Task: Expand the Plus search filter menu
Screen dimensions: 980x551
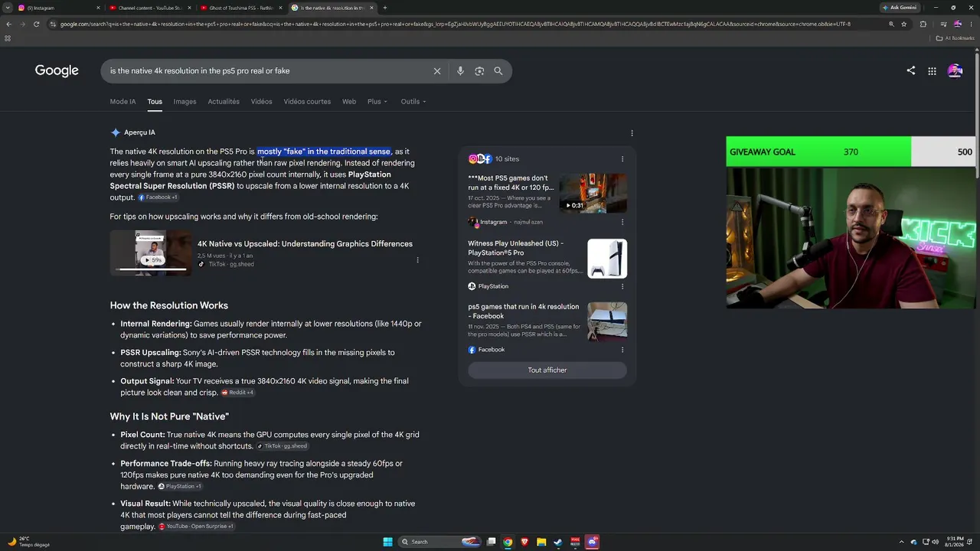Action: coord(377,102)
